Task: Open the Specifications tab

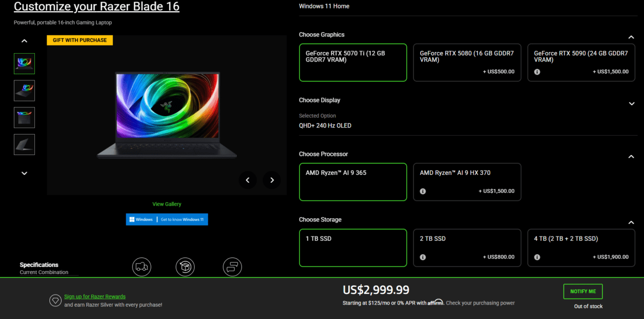Action: coord(39,265)
